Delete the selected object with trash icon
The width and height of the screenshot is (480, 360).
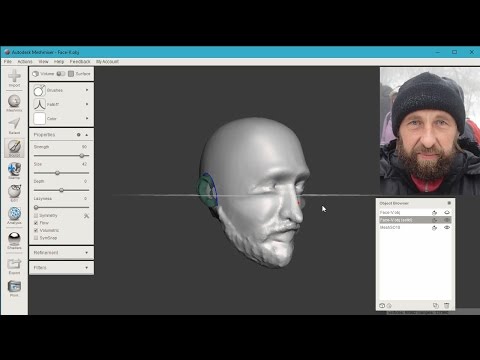447,305
